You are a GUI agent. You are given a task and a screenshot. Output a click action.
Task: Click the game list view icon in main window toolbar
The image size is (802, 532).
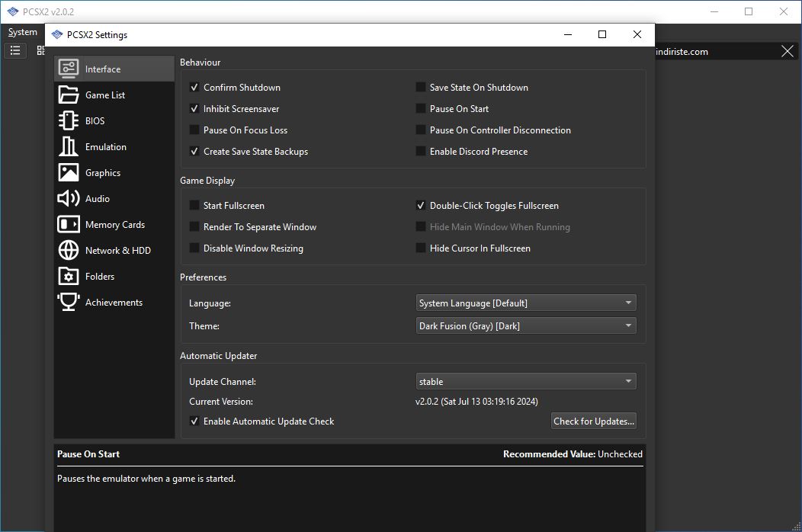[15, 50]
